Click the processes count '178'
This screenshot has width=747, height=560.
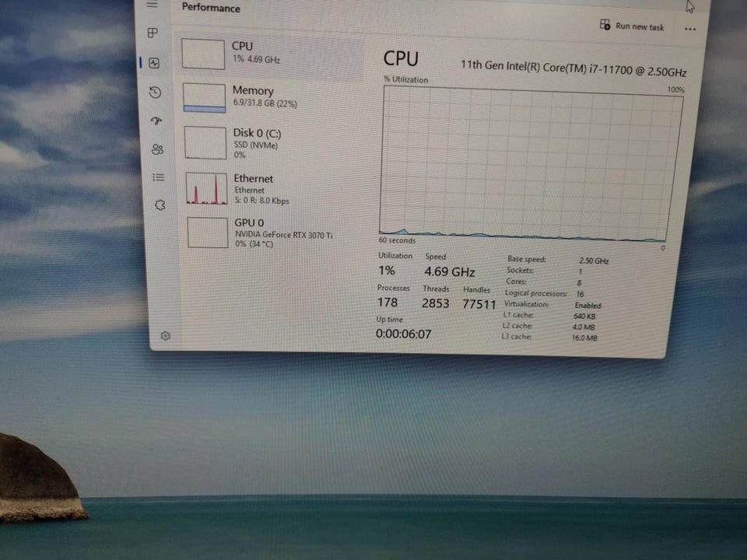[388, 303]
